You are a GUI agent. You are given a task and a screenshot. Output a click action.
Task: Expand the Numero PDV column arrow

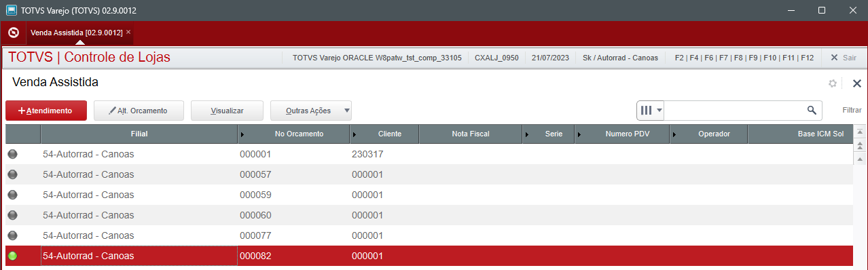(579, 134)
